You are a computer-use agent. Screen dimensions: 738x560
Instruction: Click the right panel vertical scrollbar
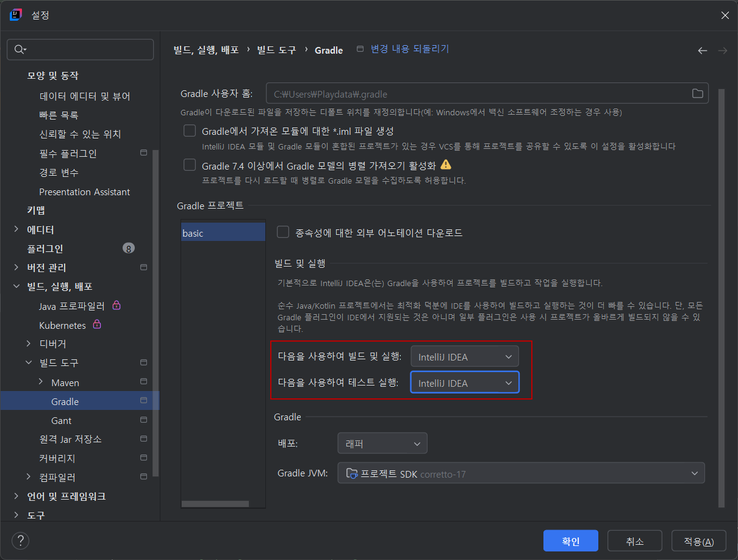[x=722, y=298]
